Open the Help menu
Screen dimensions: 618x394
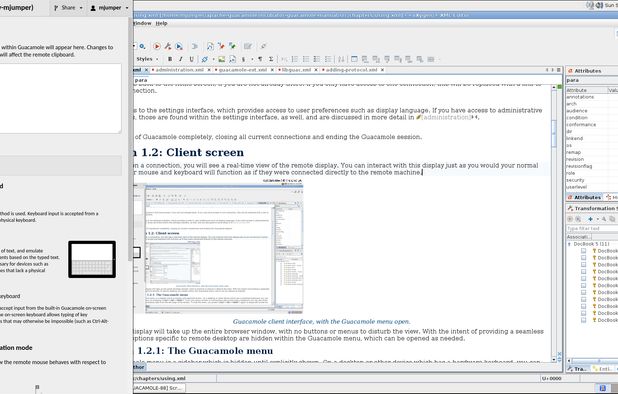[161, 23]
